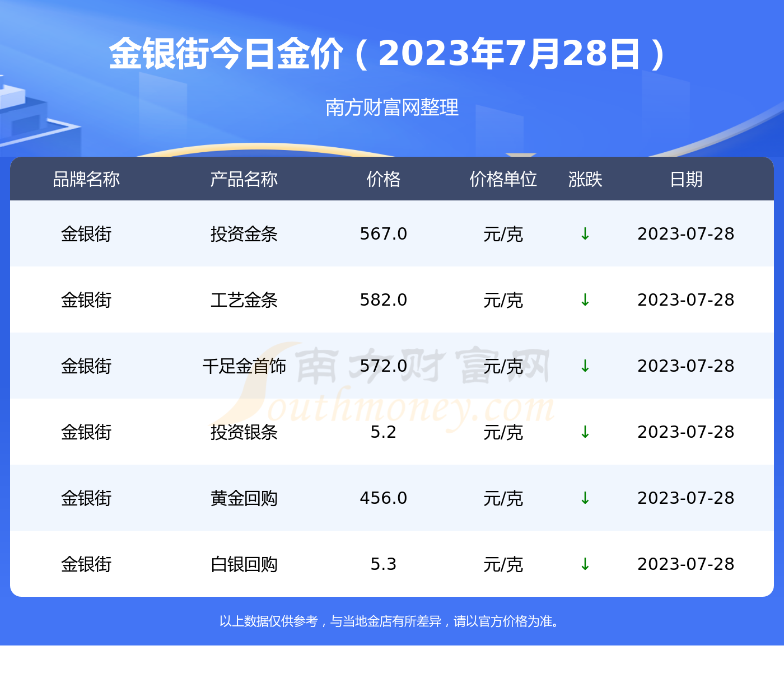Screen dimensions: 784x683
Task: Select the 工艺金条 product name cell
Action: coord(244,300)
